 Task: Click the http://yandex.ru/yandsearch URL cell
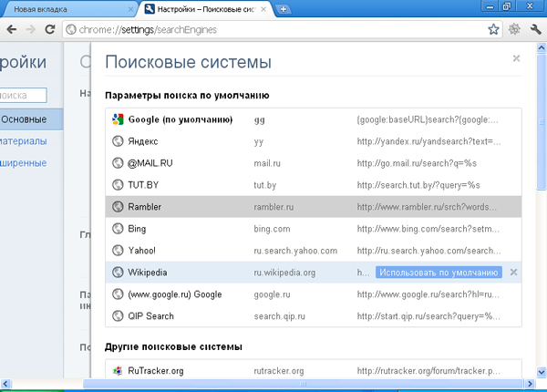(428, 141)
